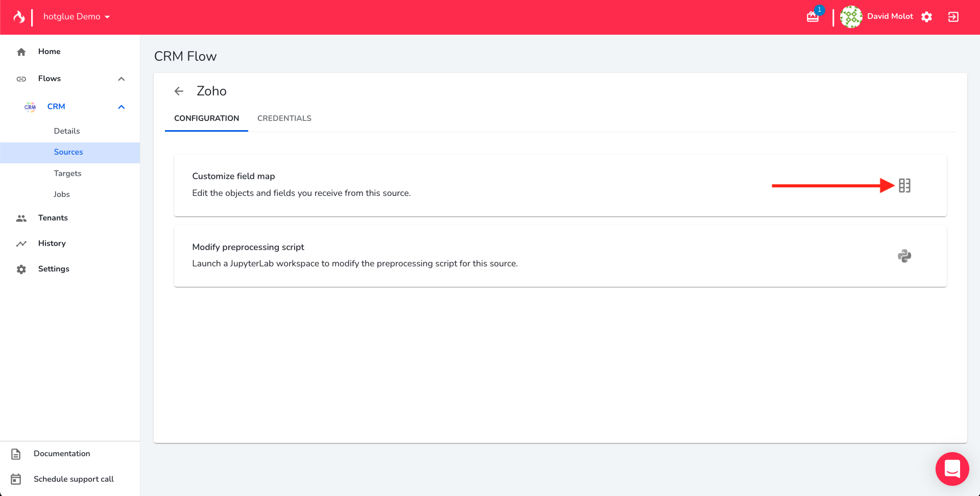Click the Customize field map title
980x496 pixels.
click(233, 176)
